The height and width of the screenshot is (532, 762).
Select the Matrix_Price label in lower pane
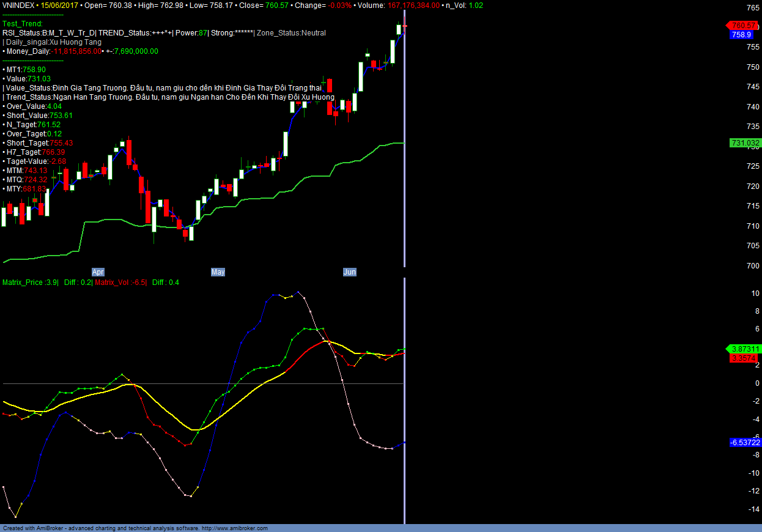(x=29, y=283)
